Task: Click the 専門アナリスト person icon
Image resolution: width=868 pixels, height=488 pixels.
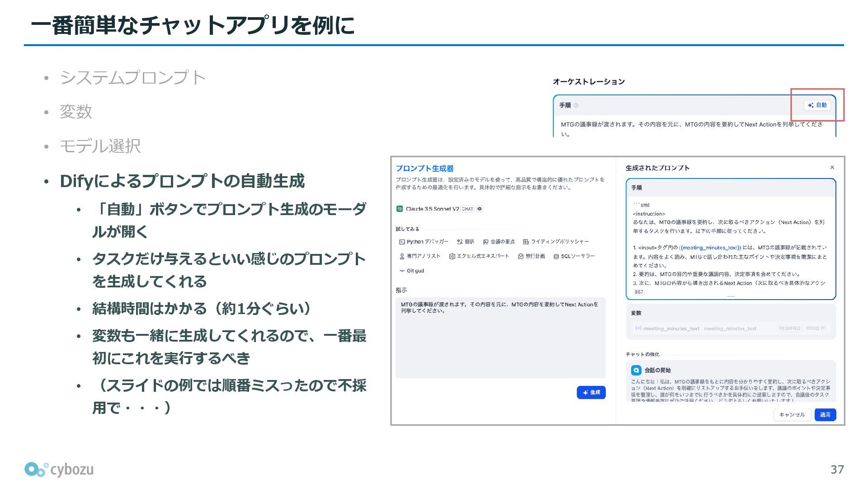Action: coord(402,256)
